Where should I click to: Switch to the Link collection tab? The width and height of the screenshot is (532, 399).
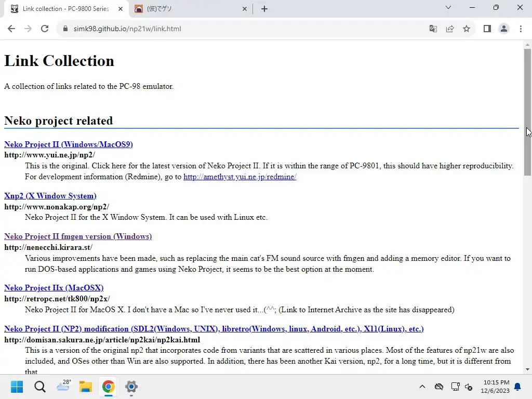click(66, 9)
